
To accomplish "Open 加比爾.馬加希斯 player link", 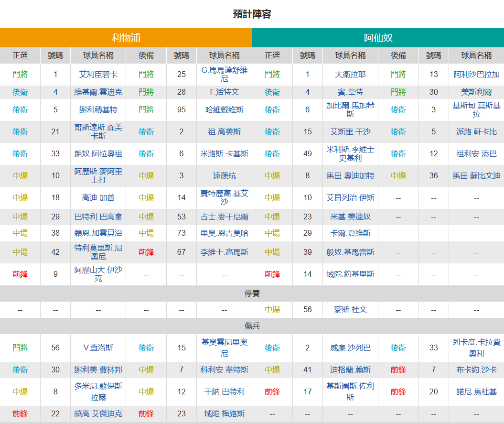I will tap(350, 109).
